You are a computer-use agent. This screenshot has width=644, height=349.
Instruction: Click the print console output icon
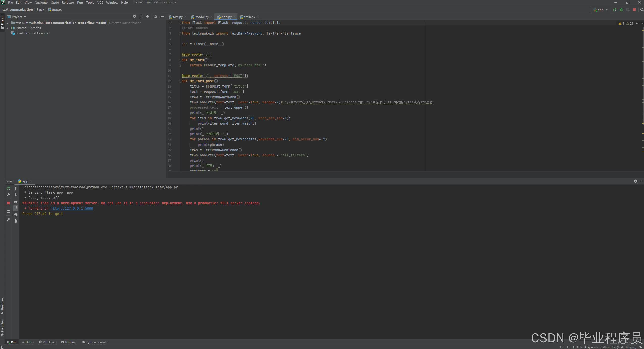16,215
